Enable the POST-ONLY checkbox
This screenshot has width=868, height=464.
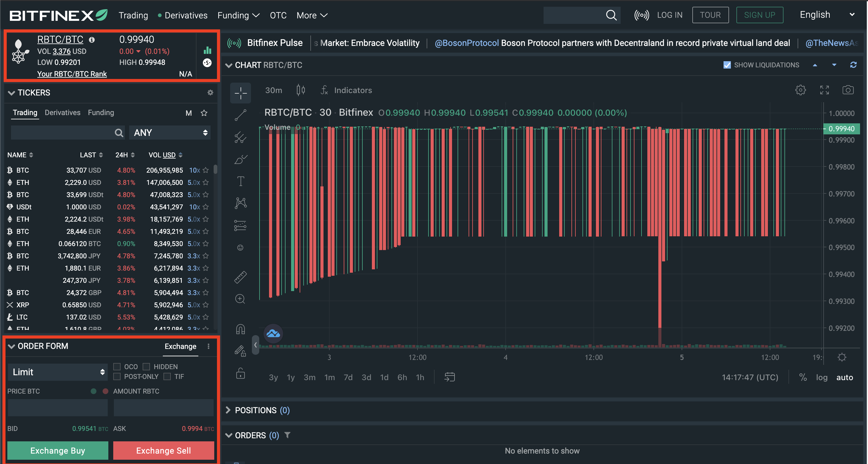point(117,376)
